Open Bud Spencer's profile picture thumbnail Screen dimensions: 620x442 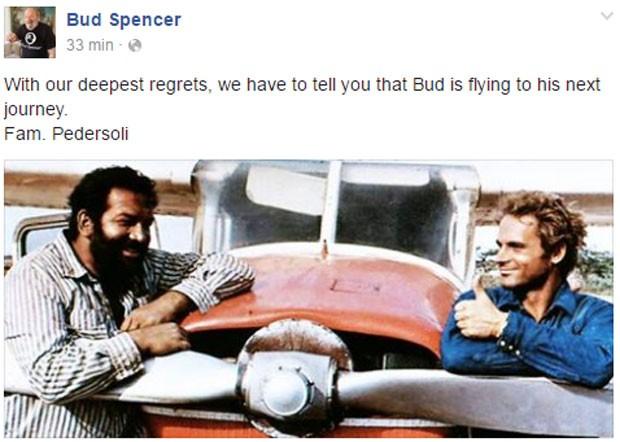coord(30,32)
